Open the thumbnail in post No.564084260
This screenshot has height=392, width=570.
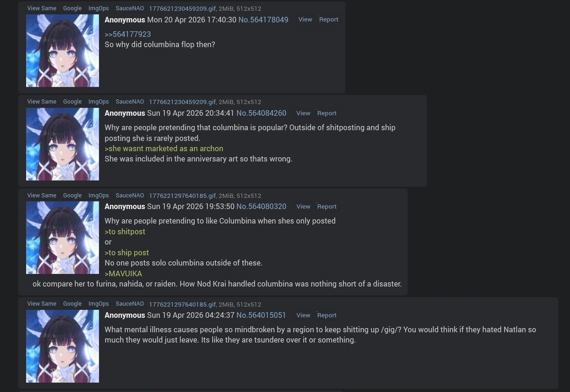click(63, 144)
